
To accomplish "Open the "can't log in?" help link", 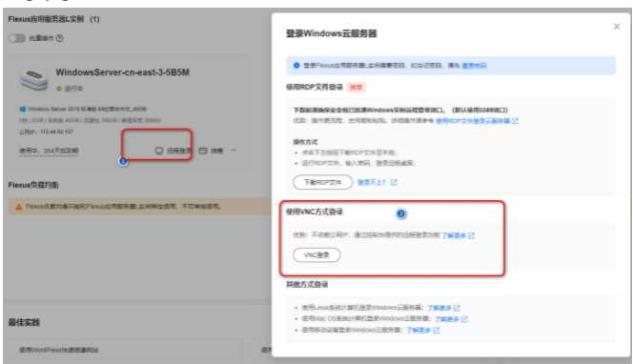I will click(372, 182).
